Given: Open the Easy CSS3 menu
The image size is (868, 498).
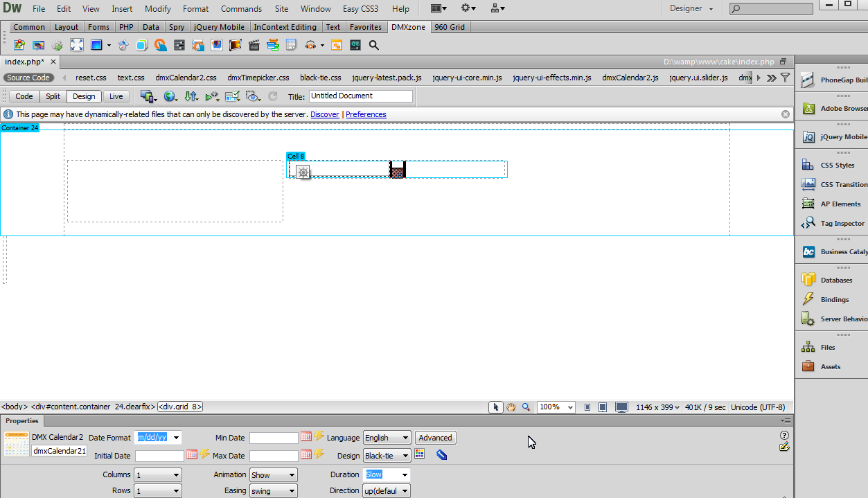Looking at the screenshot, I should [360, 9].
